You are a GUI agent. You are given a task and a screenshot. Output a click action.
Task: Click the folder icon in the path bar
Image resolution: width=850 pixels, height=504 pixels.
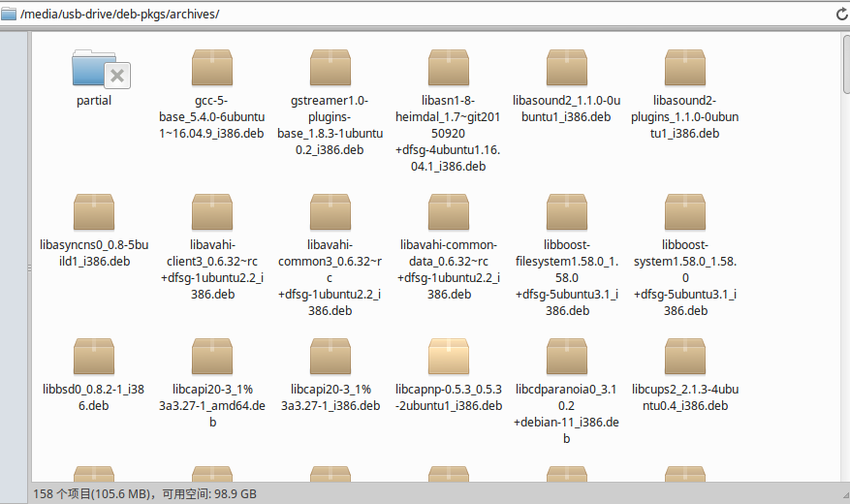[9, 14]
